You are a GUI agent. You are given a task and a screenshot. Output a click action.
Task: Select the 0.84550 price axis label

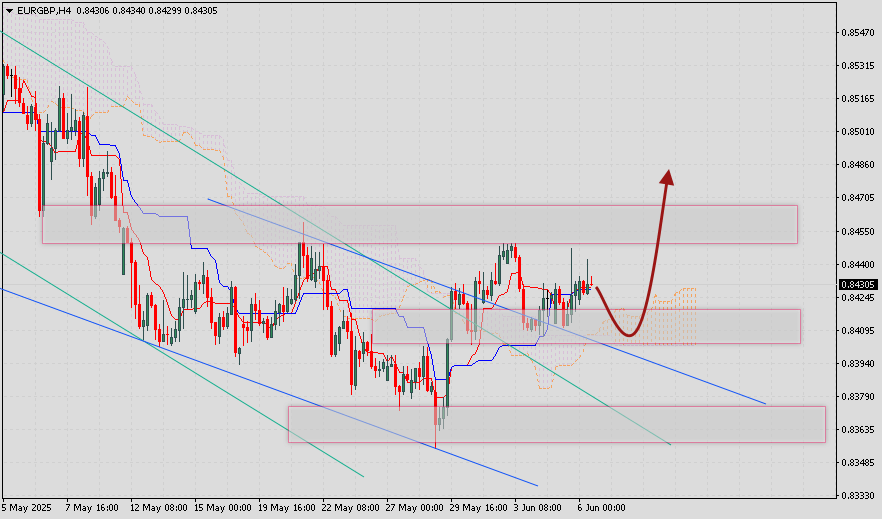tap(858, 231)
